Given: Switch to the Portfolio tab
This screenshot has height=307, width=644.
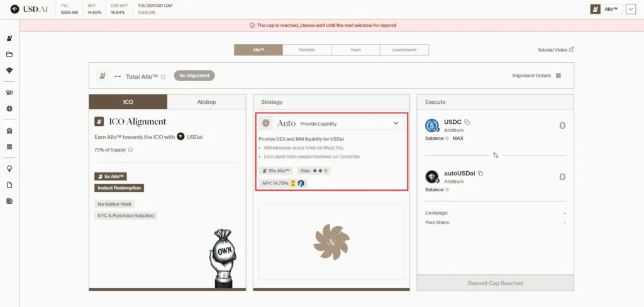Looking at the screenshot, I should [307, 50].
